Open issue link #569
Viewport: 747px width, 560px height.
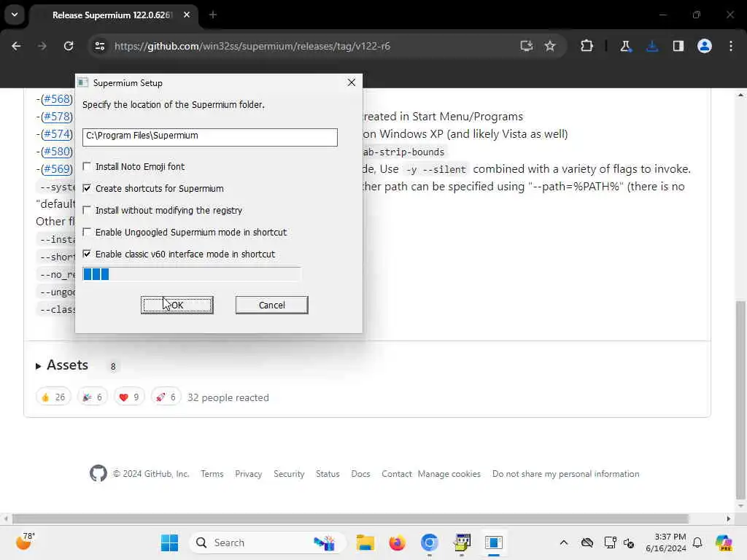click(x=57, y=169)
